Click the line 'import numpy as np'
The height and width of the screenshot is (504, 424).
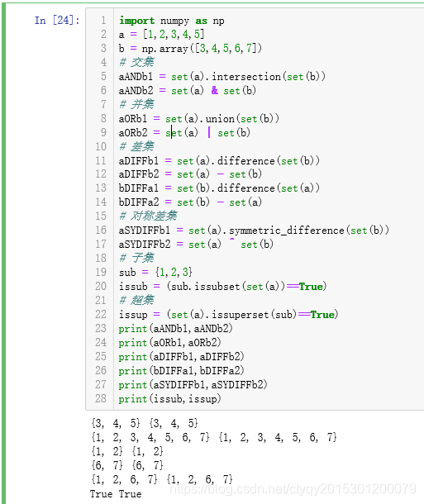click(x=172, y=21)
